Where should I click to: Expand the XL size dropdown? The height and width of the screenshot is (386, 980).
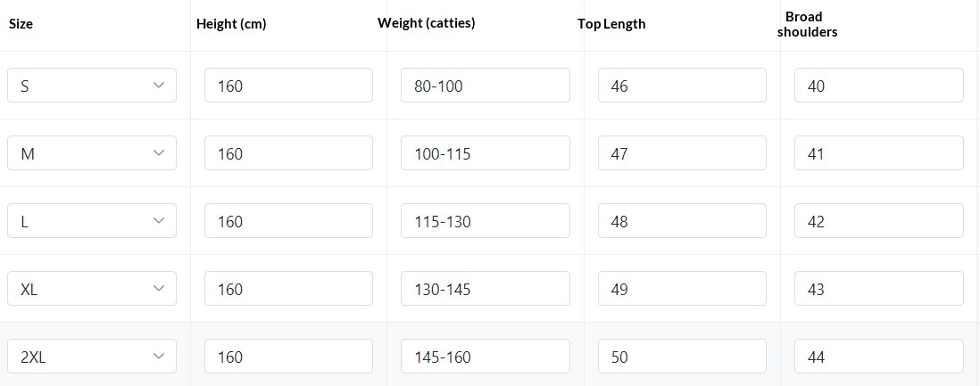click(x=92, y=289)
